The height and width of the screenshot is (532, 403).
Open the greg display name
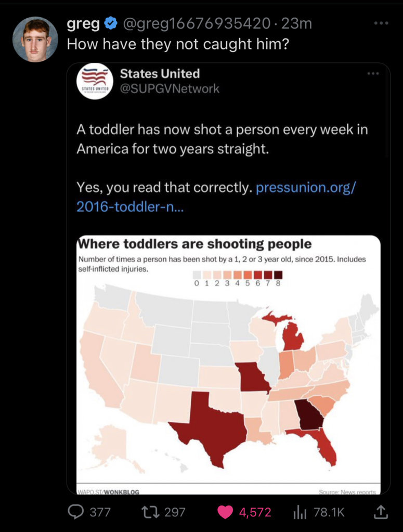pos(83,24)
